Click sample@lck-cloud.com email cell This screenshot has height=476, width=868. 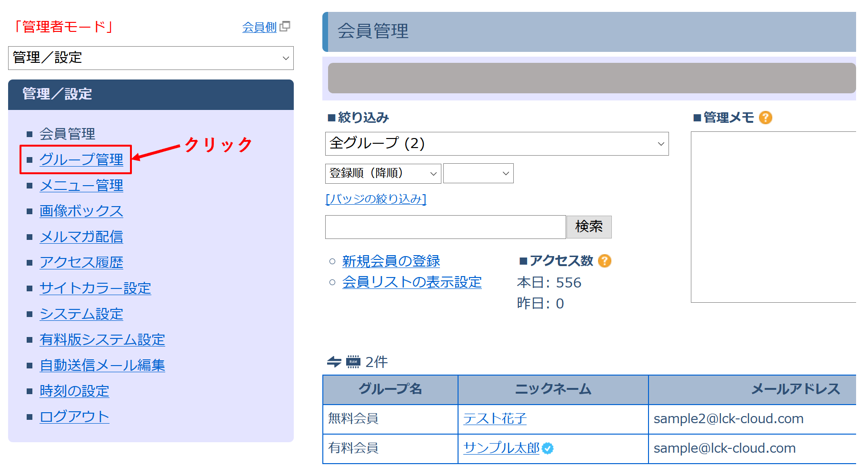click(x=753, y=448)
